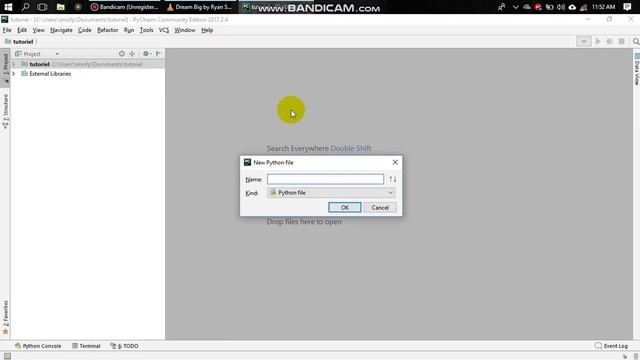Click the tutoriel breadcrumb in navigation bar

click(19, 42)
